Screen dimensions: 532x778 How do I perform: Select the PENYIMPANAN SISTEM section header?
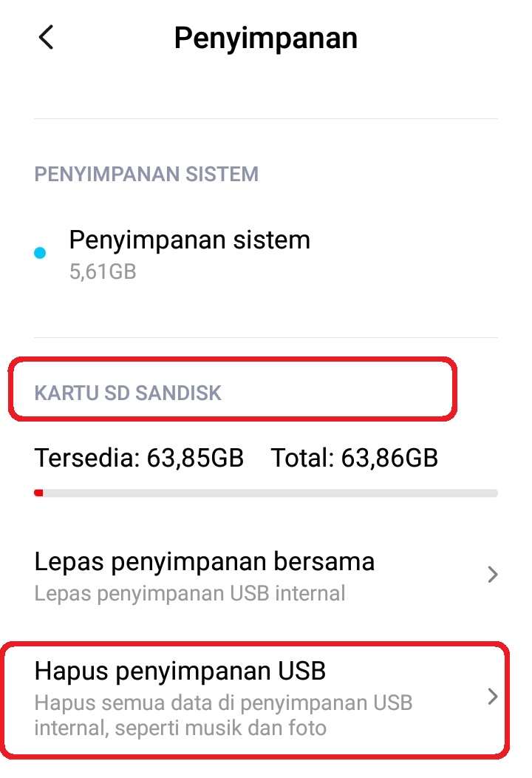(146, 174)
